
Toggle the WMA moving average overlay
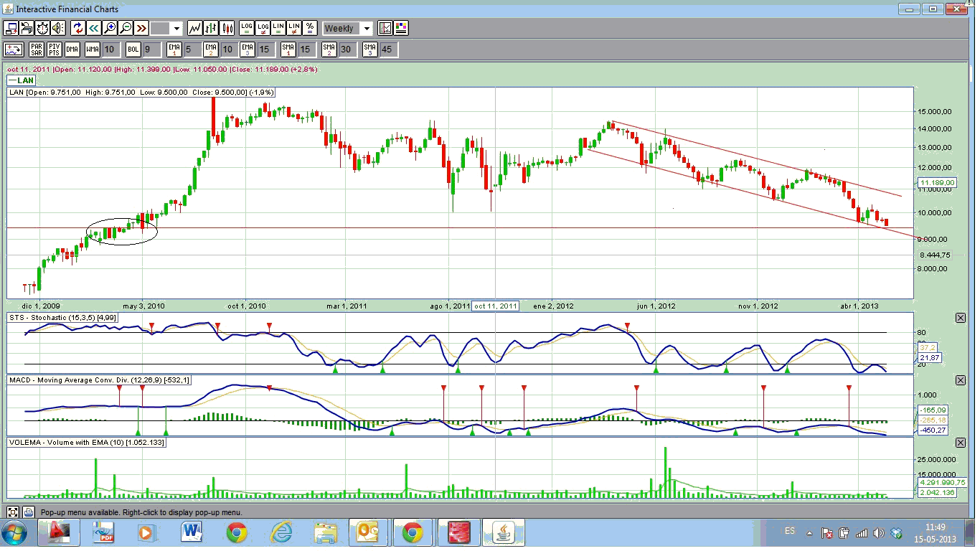pyautogui.click(x=92, y=50)
